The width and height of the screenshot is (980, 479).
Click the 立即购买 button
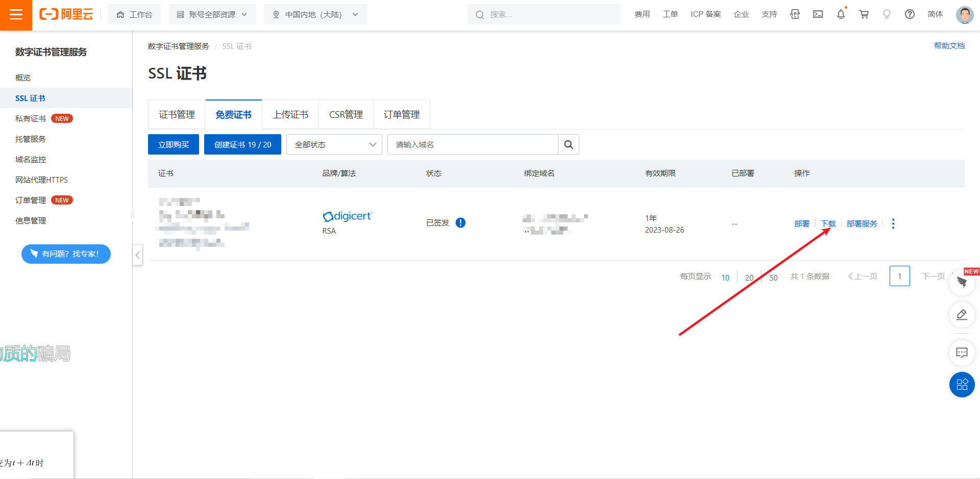click(174, 145)
